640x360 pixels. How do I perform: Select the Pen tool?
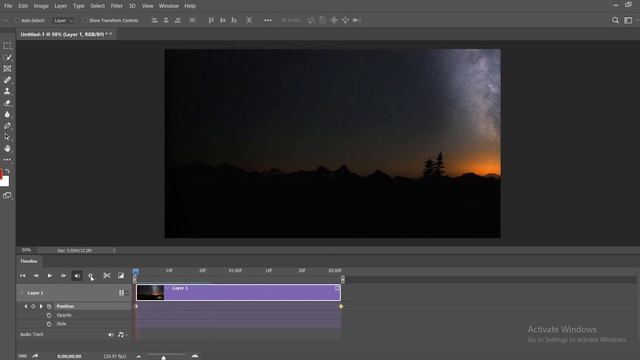pyautogui.click(x=7, y=126)
